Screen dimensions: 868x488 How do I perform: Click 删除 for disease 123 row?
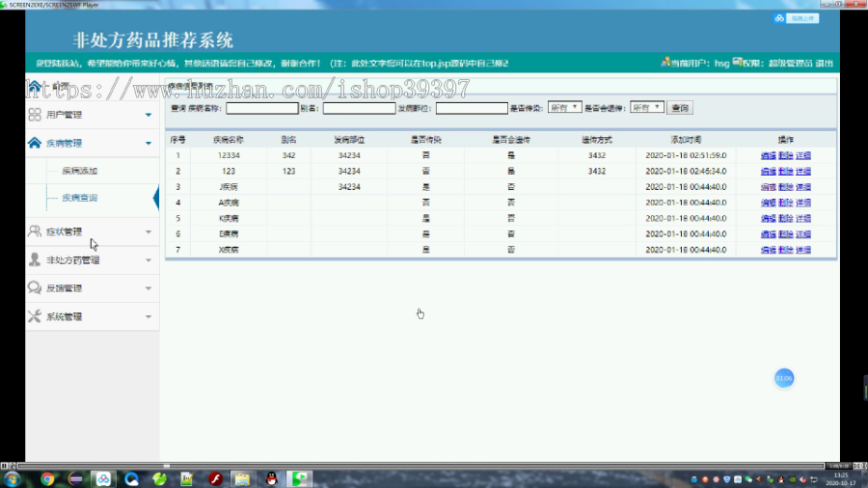(x=785, y=172)
